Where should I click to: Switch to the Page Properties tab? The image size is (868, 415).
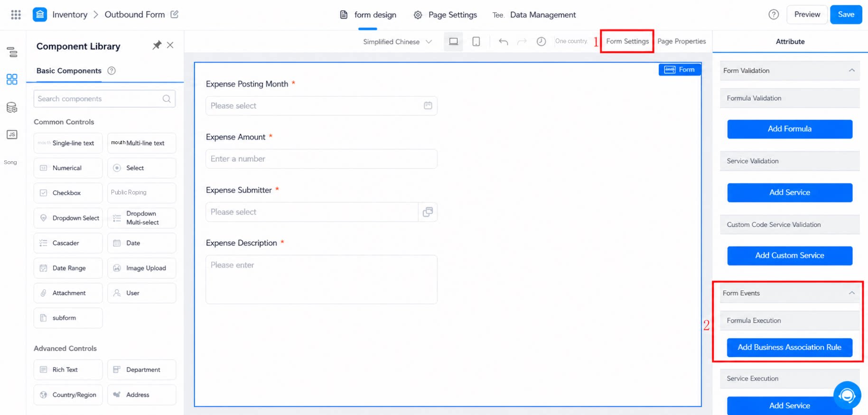coord(681,41)
